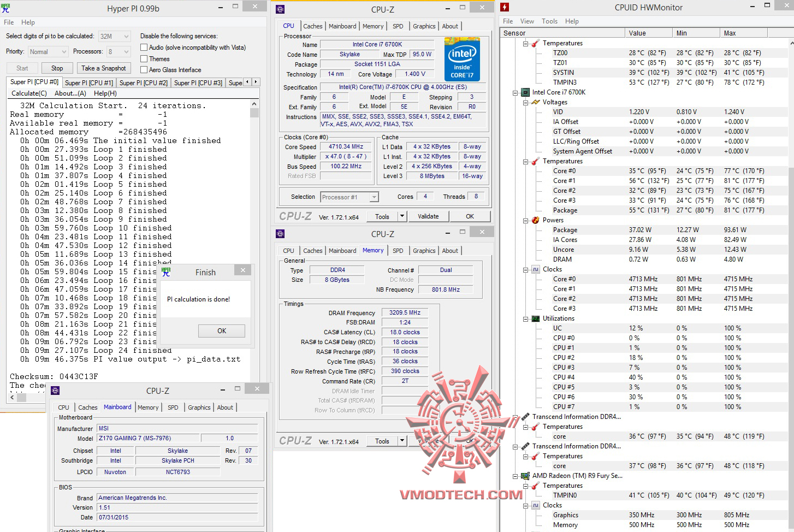Click the Take a Snapshot button
Viewport: 794px width, 532px height.
104,68
